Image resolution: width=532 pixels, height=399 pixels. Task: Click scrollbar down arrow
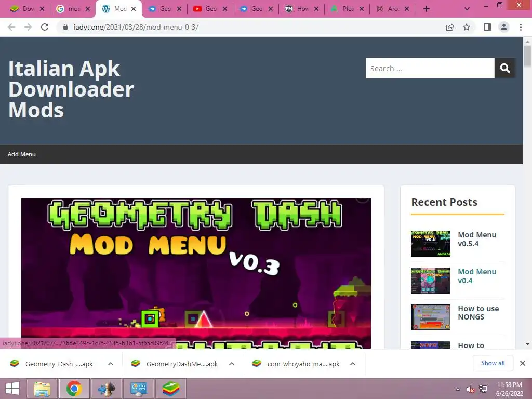point(527,344)
